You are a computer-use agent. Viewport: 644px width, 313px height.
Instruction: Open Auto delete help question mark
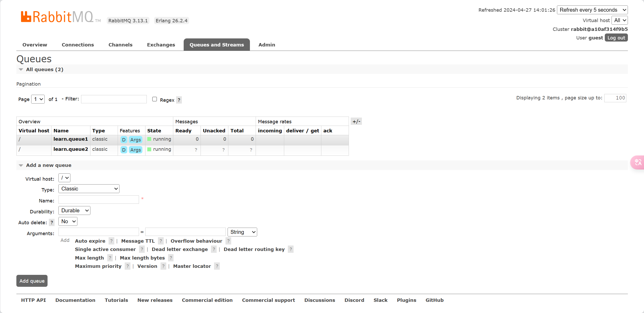point(52,222)
